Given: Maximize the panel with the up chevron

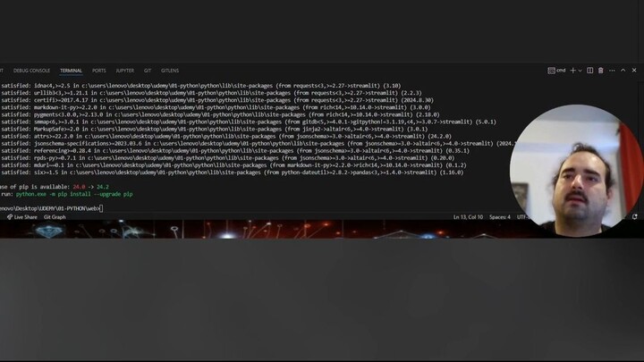Looking at the screenshot, I should tap(623, 71).
